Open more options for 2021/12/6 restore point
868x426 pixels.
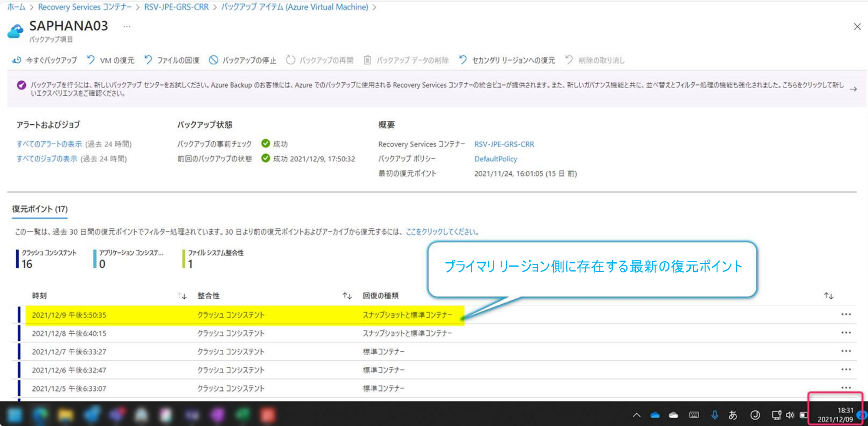(846, 370)
